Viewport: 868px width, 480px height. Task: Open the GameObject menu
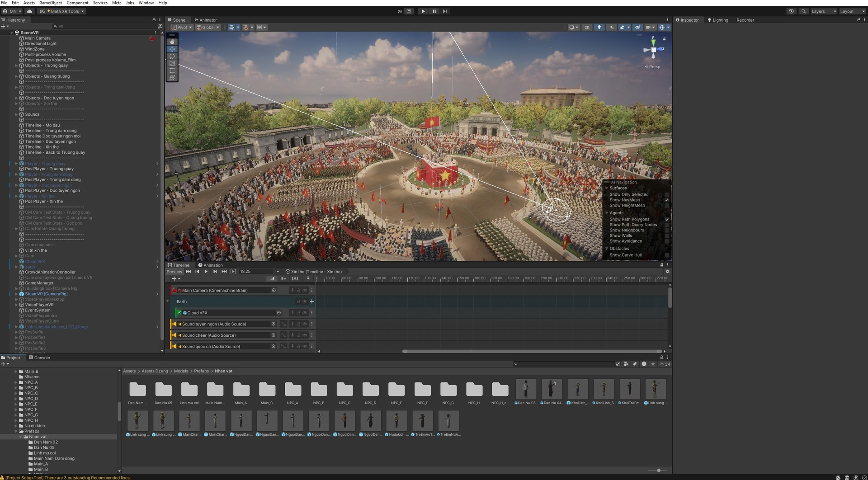[51, 3]
